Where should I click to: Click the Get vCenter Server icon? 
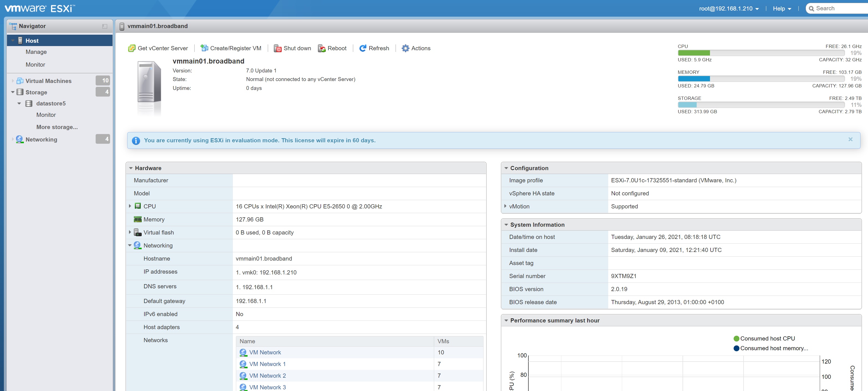coord(132,48)
